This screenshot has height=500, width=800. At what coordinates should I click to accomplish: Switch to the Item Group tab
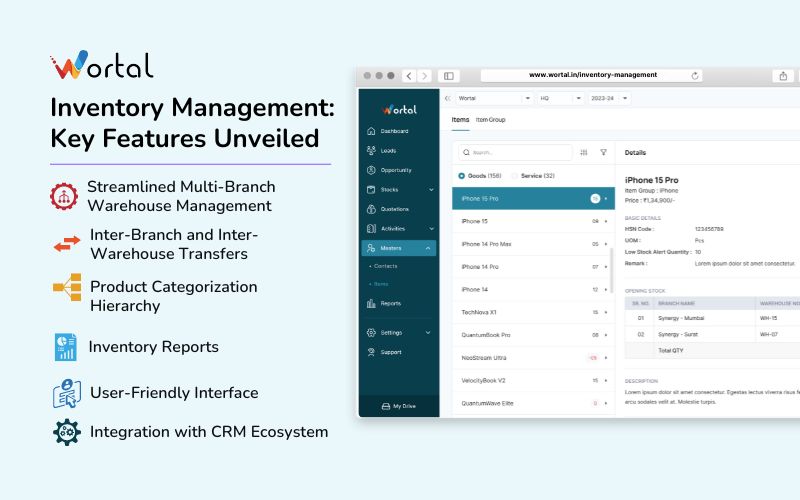click(x=490, y=120)
